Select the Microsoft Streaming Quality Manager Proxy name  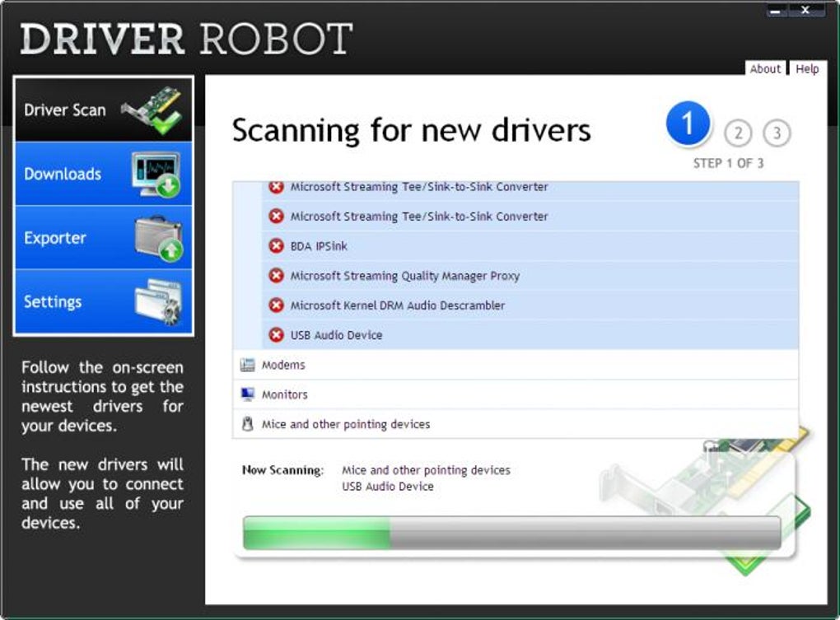tap(405, 277)
